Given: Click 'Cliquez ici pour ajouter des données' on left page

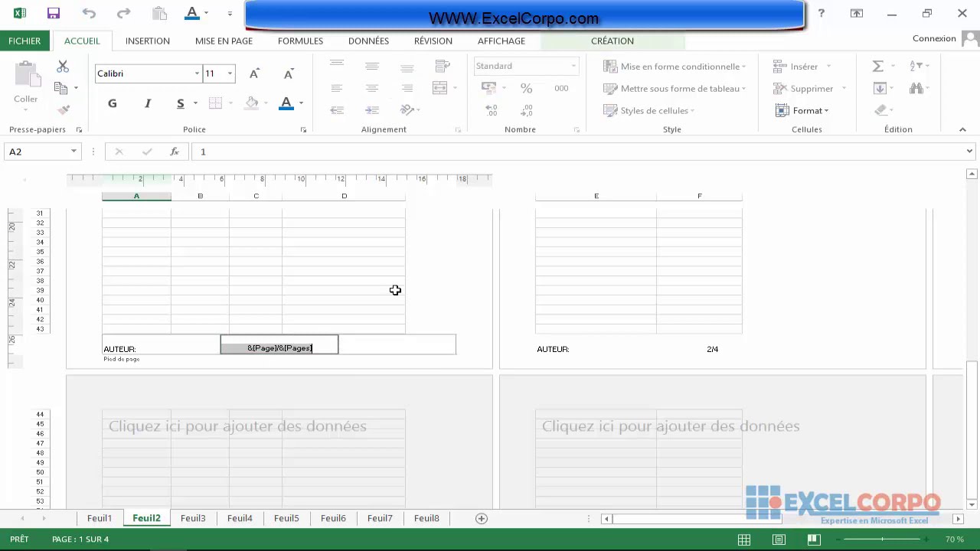Looking at the screenshot, I should [x=237, y=426].
